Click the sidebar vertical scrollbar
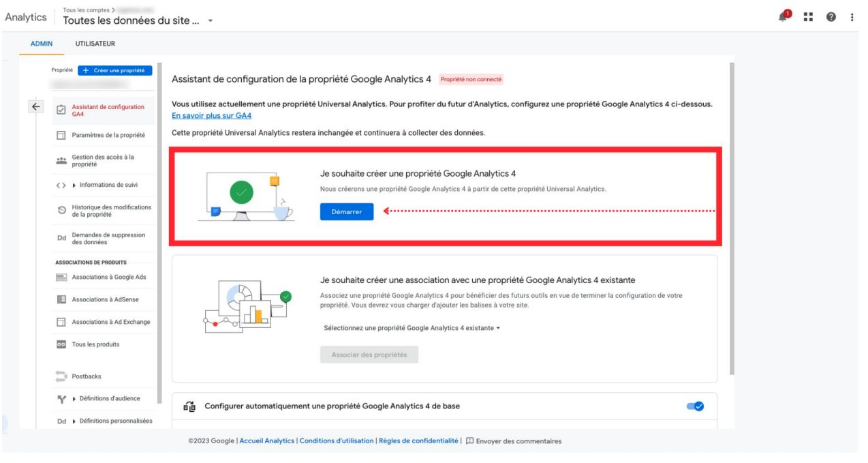Image resolution: width=868 pixels, height=463 pixels. pos(160,232)
